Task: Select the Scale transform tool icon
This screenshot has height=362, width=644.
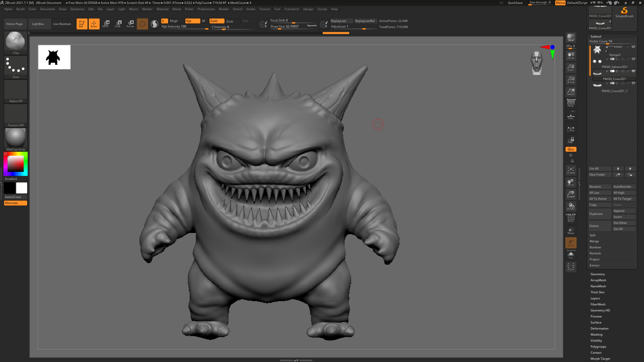Action: coord(118,24)
